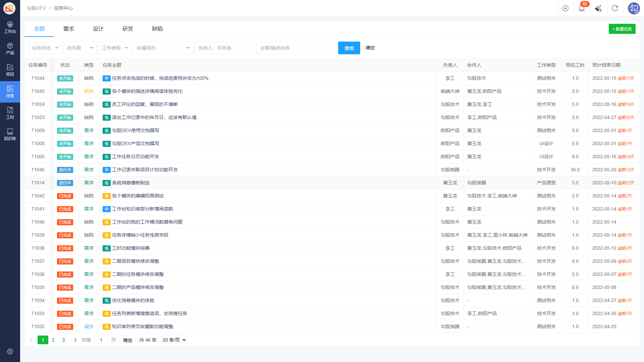
Task: Click 已完成 status tag of T1042
Action: tap(65, 196)
